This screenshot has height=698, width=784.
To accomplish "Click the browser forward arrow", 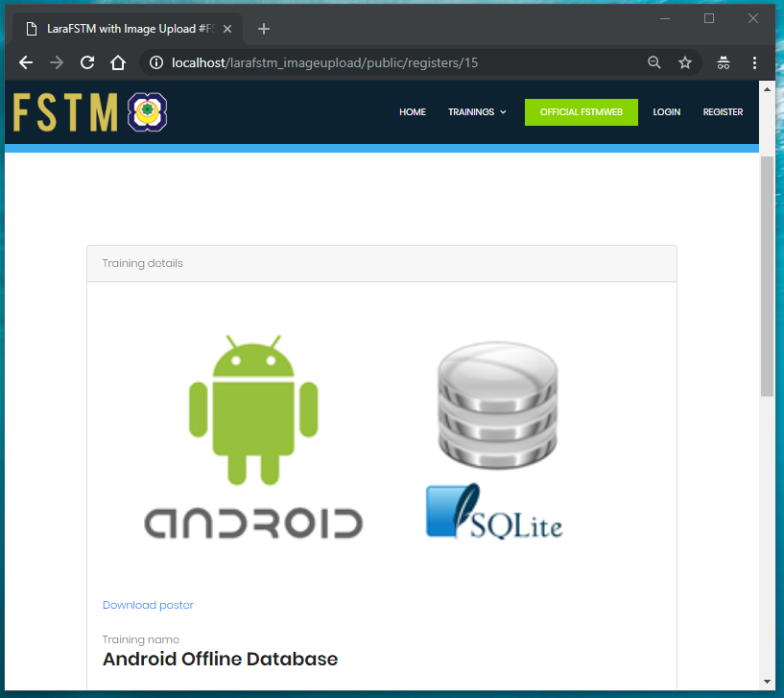I will (57, 62).
